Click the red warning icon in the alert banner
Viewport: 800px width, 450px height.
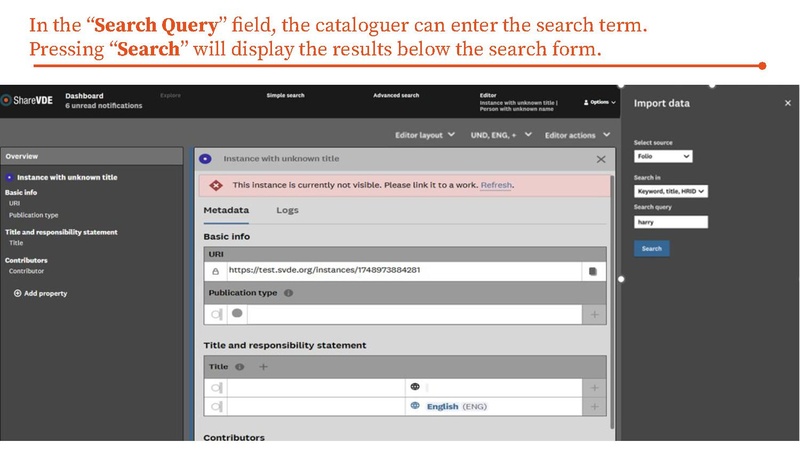(215, 185)
